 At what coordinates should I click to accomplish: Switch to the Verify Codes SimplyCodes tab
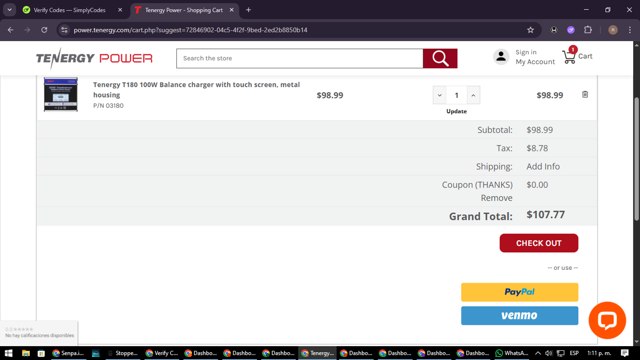coord(69,10)
